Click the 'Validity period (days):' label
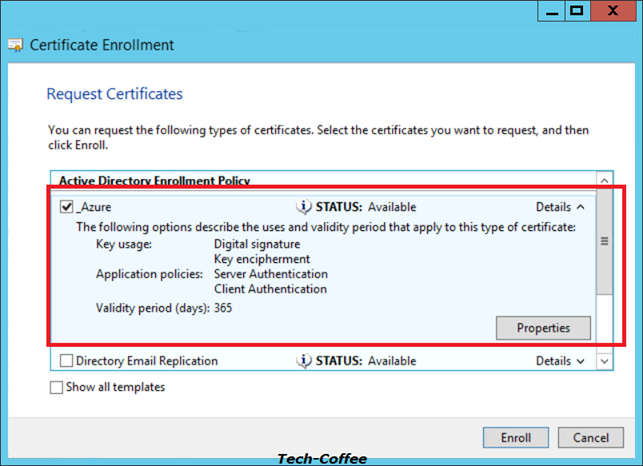Image resolution: width=643 pixels, height=466 pixels. point(153,308)
